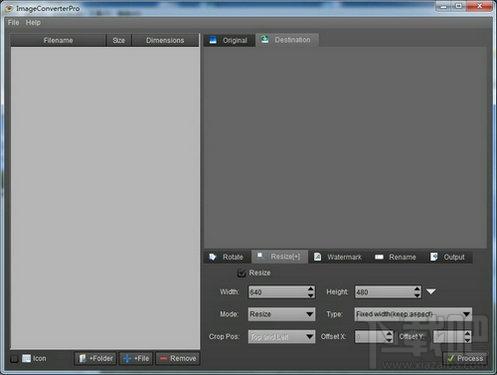The width and height of the screenshot is (497, 375).
Task: Increase the Offset Y value
Action: click(468, 334)
